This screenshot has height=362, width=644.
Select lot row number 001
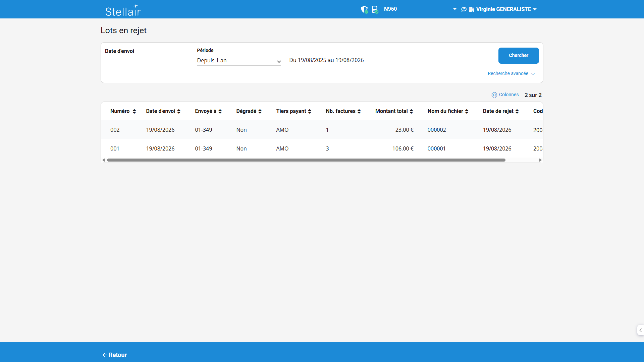115,148
